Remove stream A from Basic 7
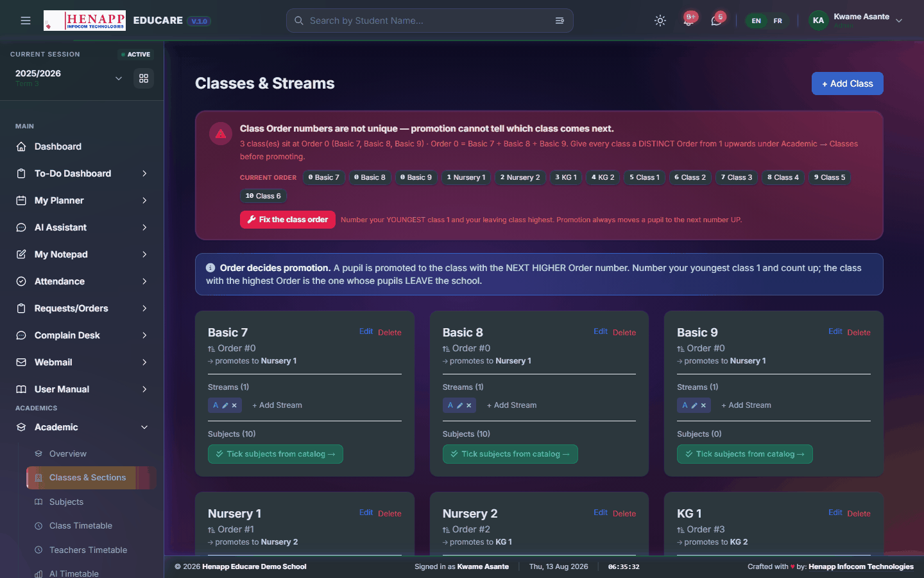This screenshot has width=924, height=578. pyautogui.click(x=234, y=405)
